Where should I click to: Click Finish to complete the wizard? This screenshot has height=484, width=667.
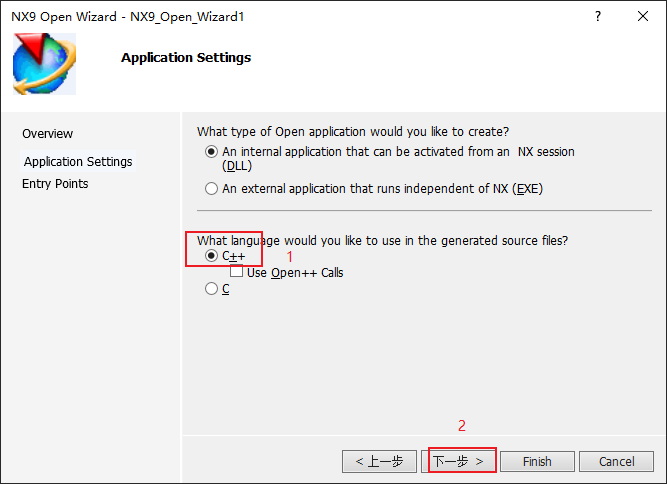[x=537, y=461]
